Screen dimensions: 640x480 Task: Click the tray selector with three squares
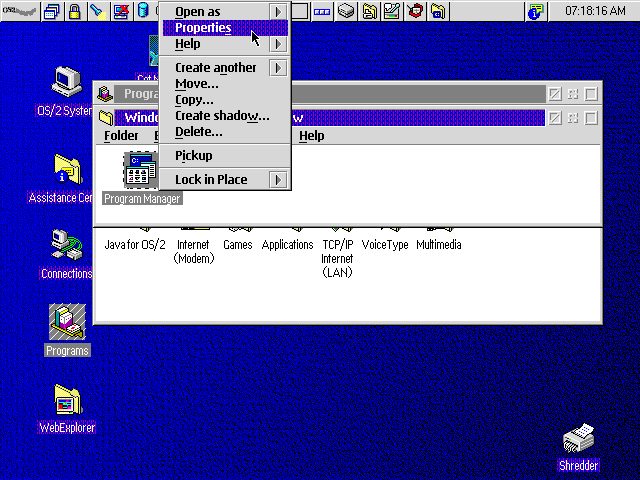coord(322,11)
